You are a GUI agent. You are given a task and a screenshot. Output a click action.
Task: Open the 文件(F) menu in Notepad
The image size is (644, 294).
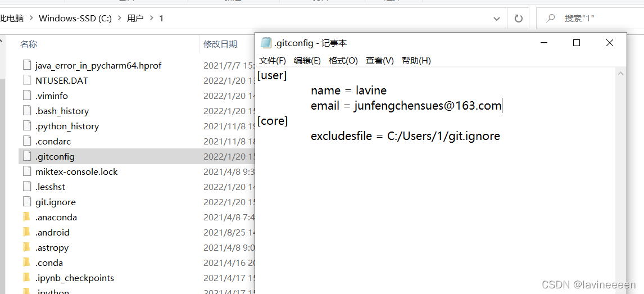coord(273,61)
